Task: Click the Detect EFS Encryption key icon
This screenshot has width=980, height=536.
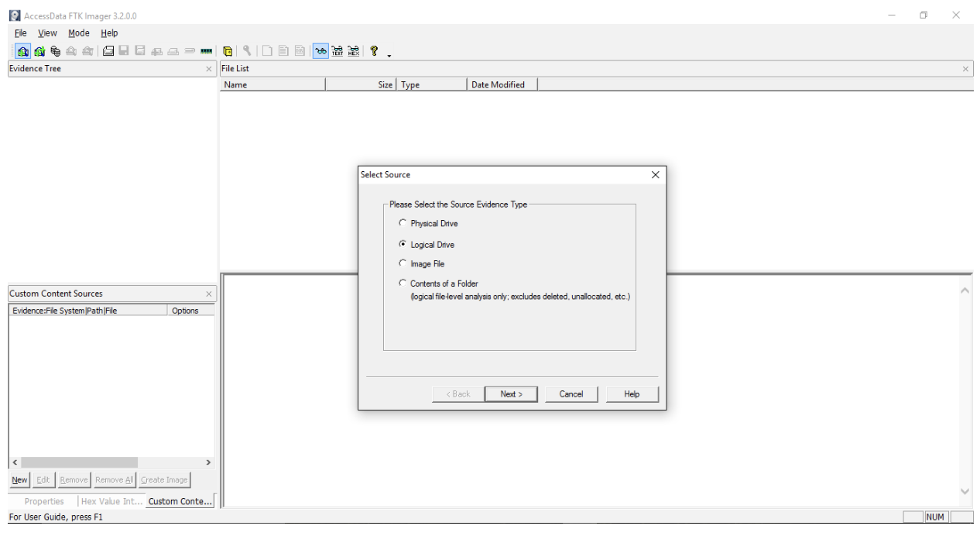Action: [247, 51]
